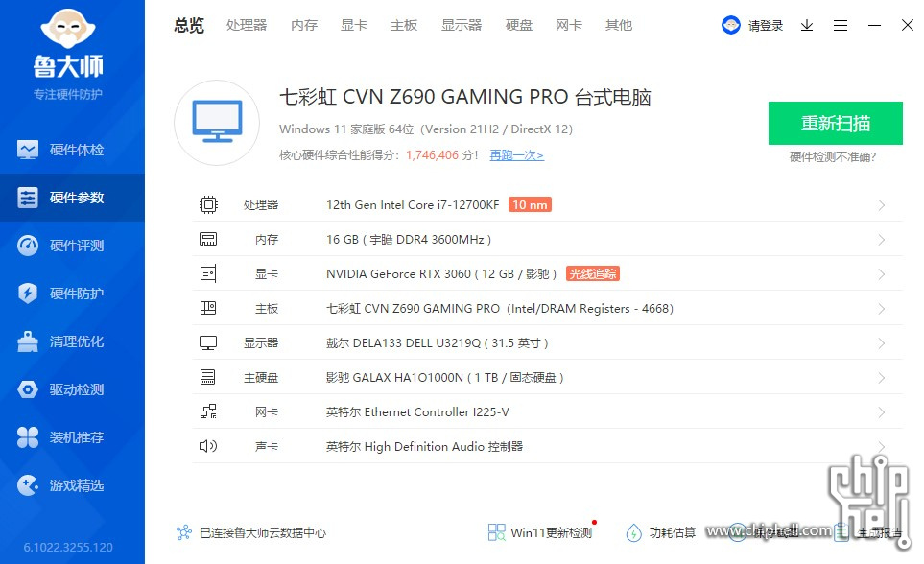
Task: Click the network adapter icon
Action: coord(208,411)
